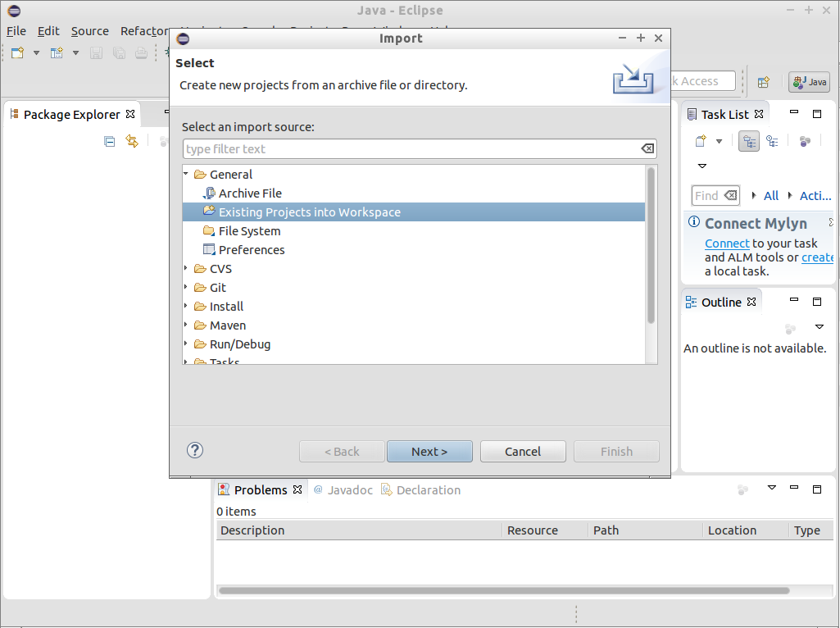Toggle Scheduled view in Task List
This screenshot has width=840, height=628.
[x=772, y=141]
